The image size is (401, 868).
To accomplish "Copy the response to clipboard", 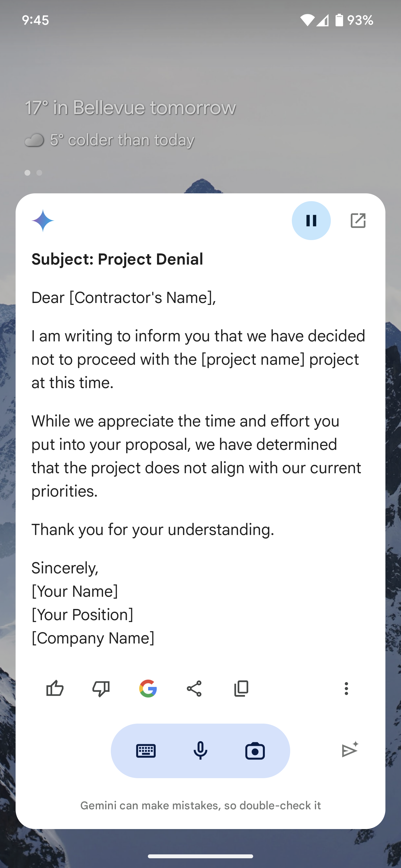I will (241, 688).
